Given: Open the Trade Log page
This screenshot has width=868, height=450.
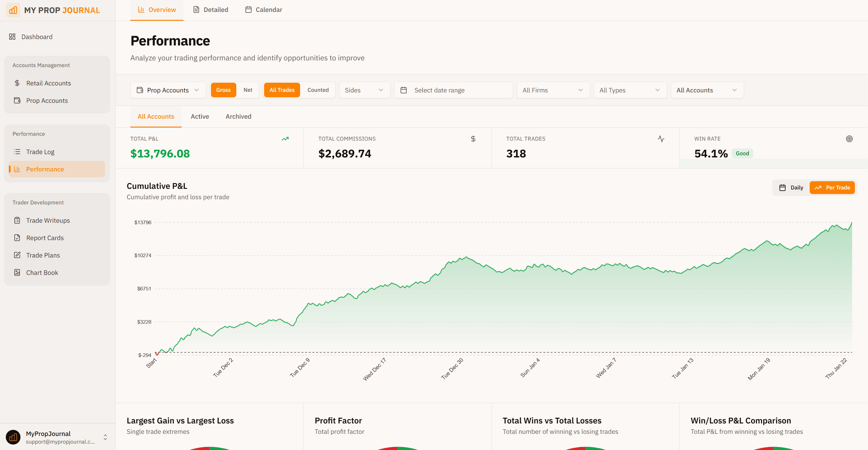Looking at the screenshot, I should pos(56,152).
